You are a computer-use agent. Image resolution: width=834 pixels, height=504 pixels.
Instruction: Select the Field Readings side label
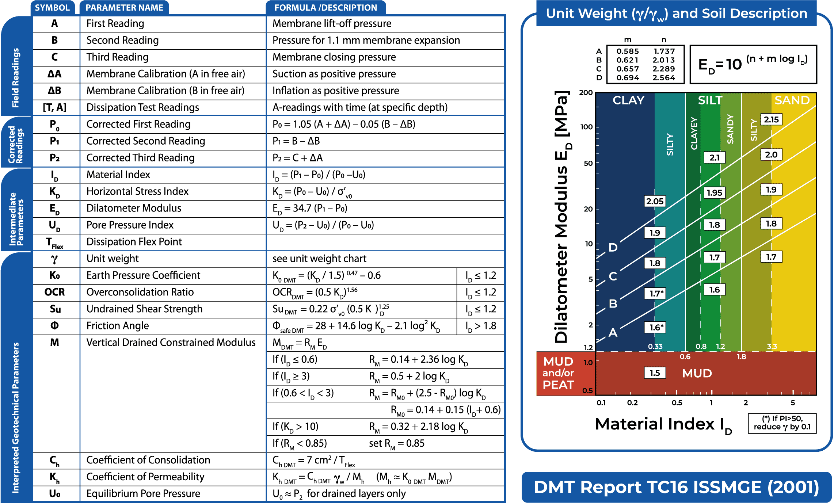15,77
